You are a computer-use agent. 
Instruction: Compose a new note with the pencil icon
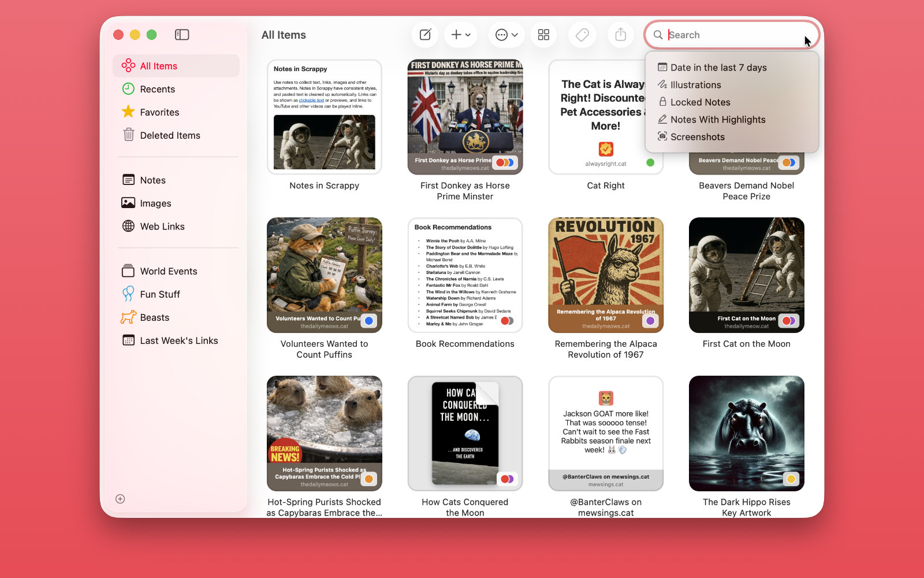tap(424, 35)
